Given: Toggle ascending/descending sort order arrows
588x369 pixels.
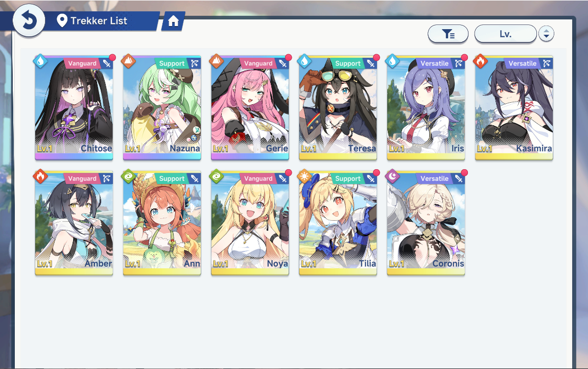Looking at the screenshot, I should tap(547, 34).
